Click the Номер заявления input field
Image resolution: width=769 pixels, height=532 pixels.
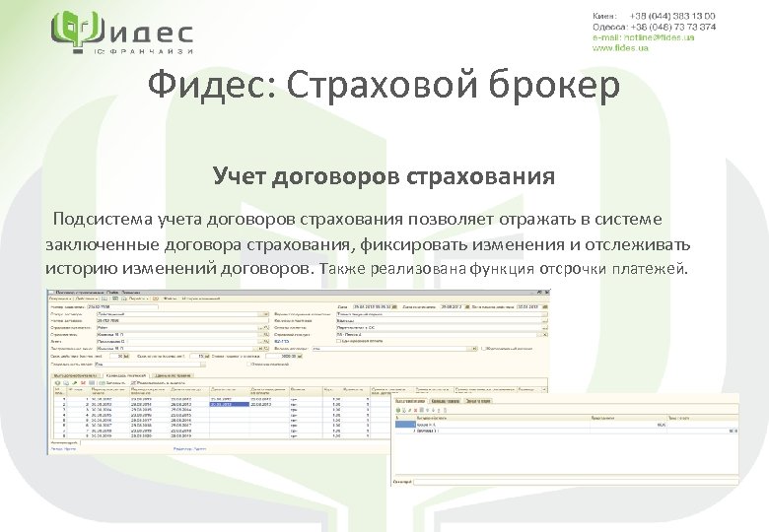(122, 306)
